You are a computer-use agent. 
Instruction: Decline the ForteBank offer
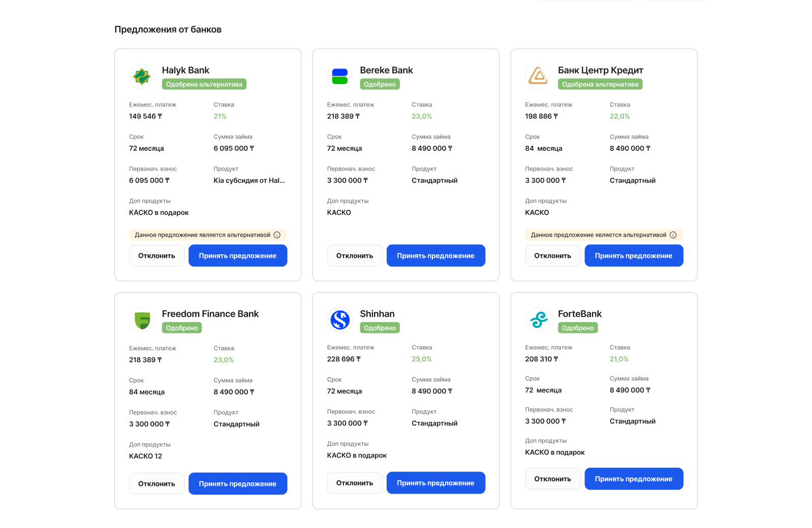(x=552, y=479)
